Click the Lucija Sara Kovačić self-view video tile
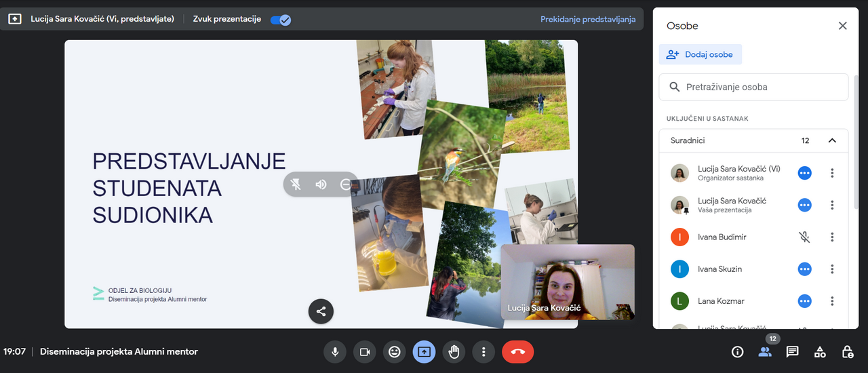The height and width of the screenshot is (373, 868). pyautogui.click(x=568, y=282)
